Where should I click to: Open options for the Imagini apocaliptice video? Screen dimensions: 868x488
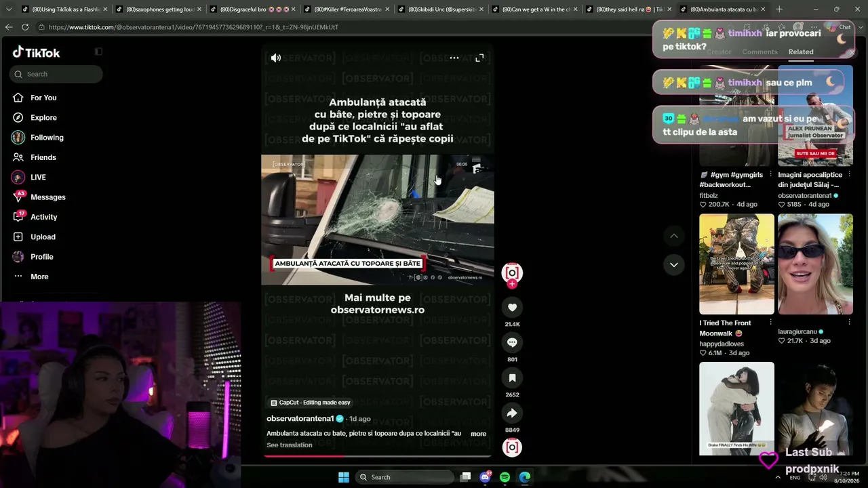(849, 174)
